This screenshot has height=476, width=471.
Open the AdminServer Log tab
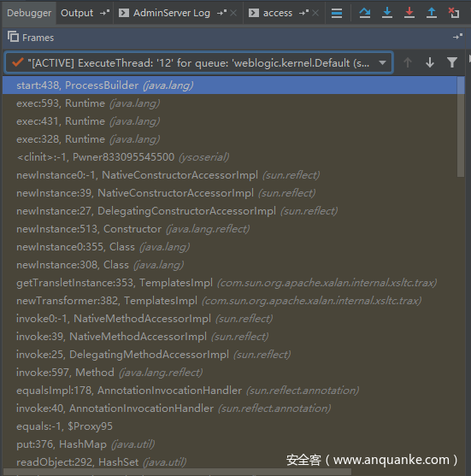point(172,13)
